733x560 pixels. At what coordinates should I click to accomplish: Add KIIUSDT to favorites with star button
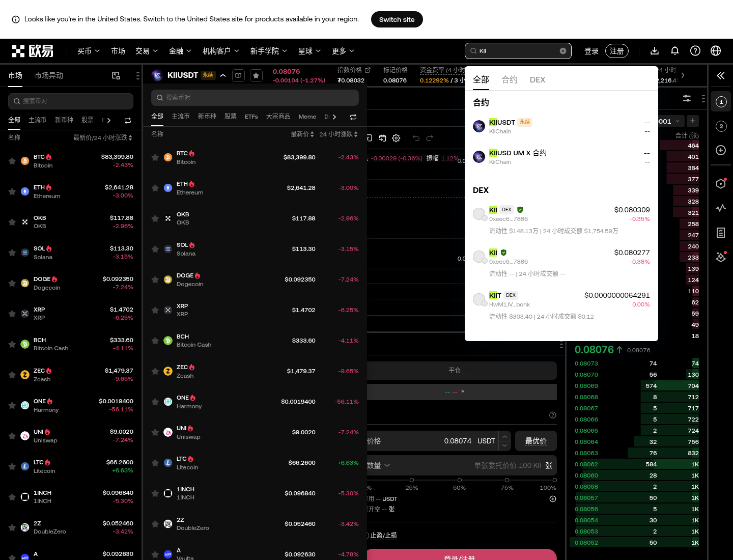(256, 75)
